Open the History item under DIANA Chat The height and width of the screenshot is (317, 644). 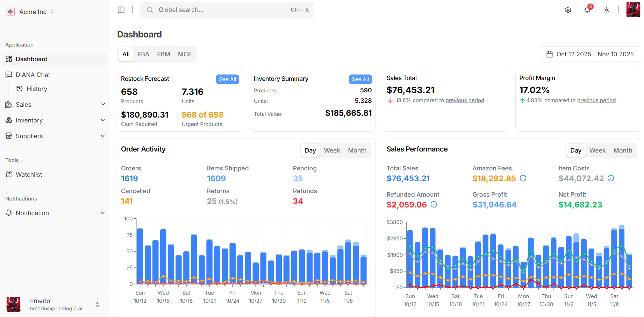click(37, 89)
